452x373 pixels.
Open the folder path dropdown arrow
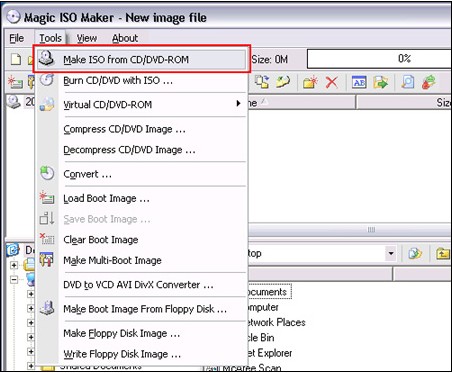point(391,254)
